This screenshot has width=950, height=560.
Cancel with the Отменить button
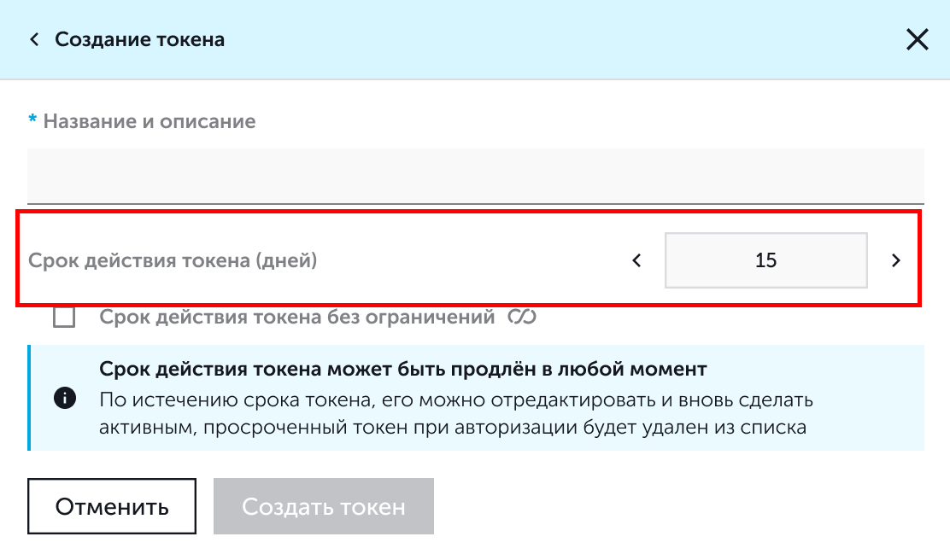coord(111,506)
